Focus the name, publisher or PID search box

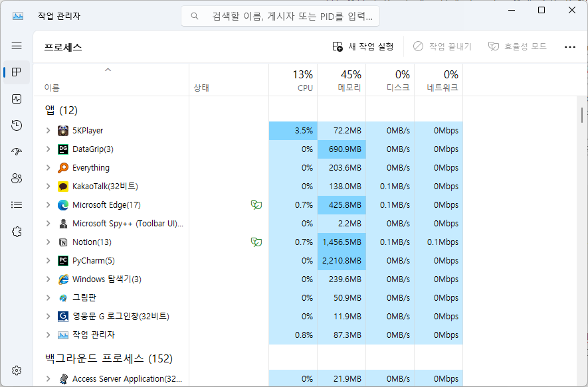coord(280,16)
